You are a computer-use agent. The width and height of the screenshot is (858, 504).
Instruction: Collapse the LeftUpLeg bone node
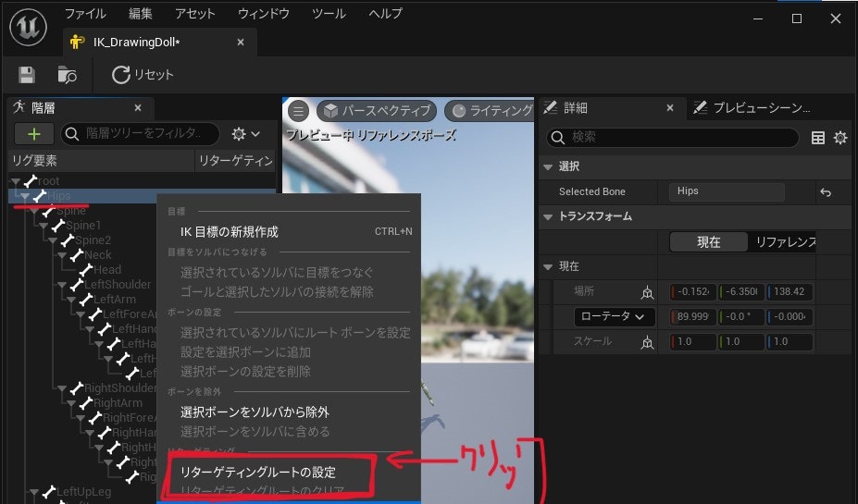click(34, 491)
